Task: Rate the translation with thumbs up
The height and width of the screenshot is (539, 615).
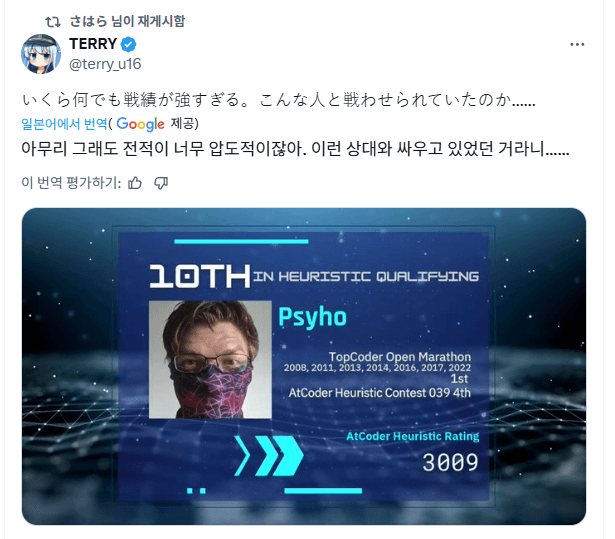Action: [135, 182]
